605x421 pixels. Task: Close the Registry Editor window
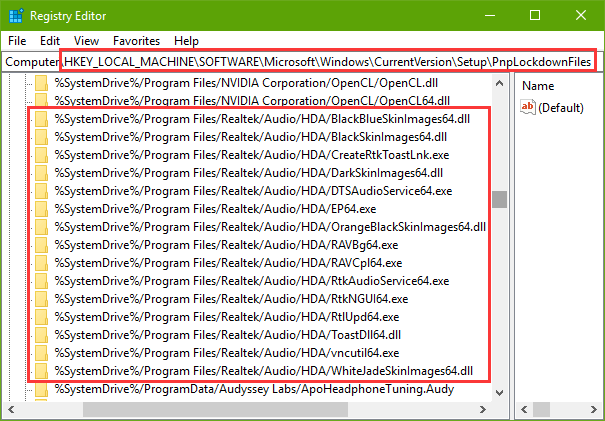coord(581,16)
